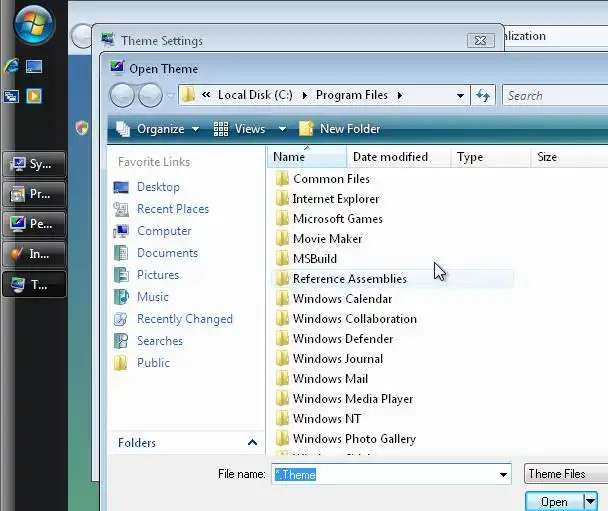
Task: Click the Open button
Action: coord(554,502)
